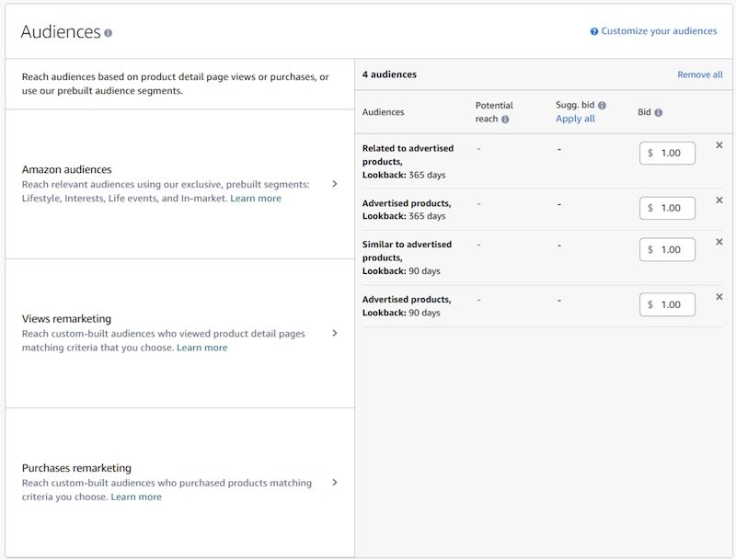Remove Related to advertised products 365 days audience

pyautogui.click(x=719, y=145)
